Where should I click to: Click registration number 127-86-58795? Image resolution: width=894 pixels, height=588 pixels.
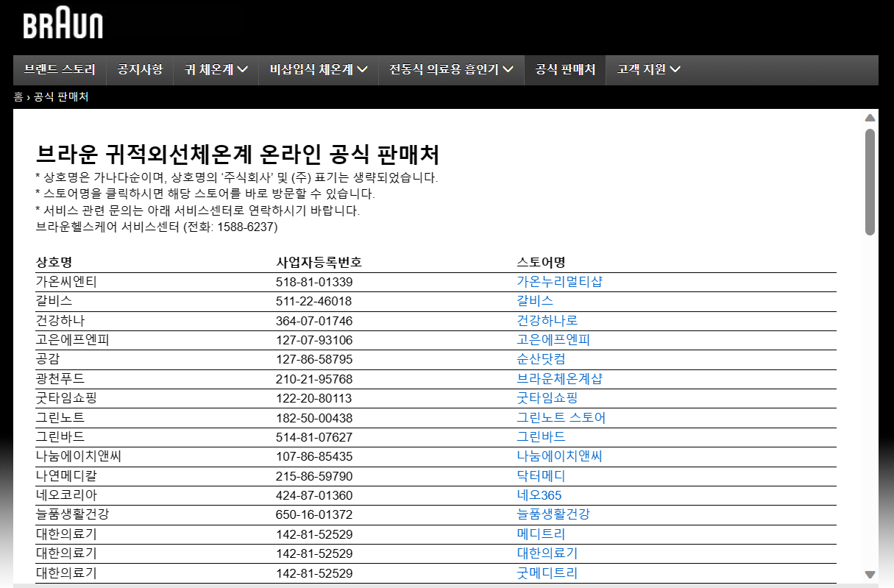coord(314,359)
